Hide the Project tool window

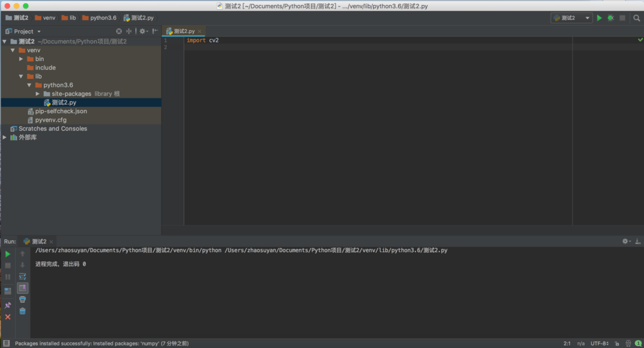(x=155, y=31)
